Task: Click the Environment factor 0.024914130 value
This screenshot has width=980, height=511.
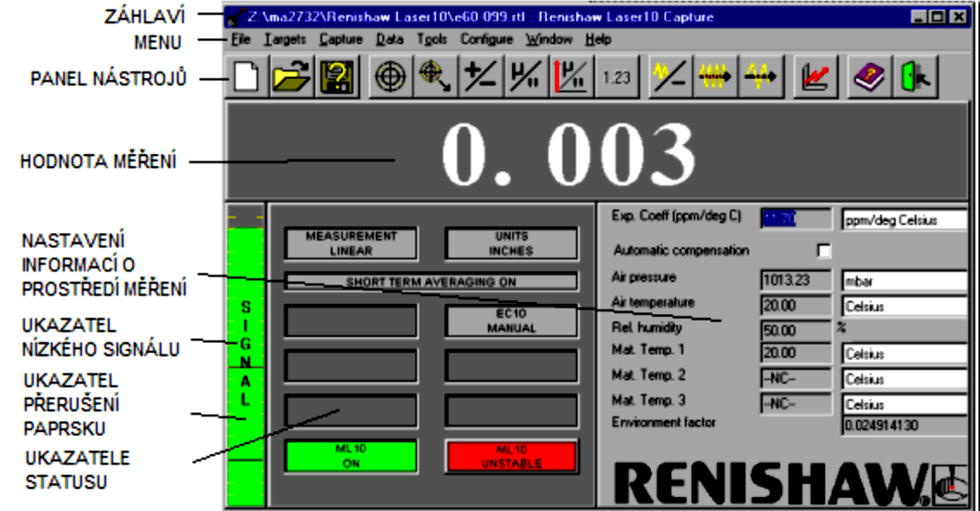Action: click(904, 426)
